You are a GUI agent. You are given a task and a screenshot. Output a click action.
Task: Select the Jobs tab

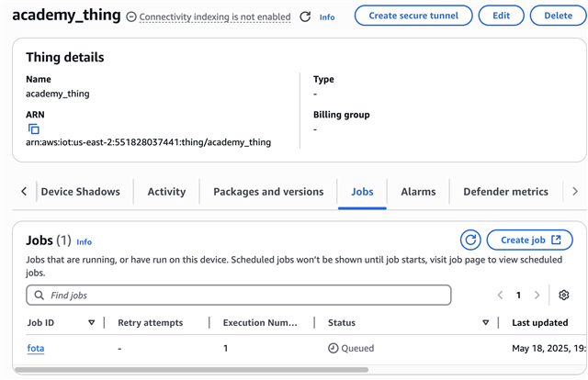click(362, 192)
